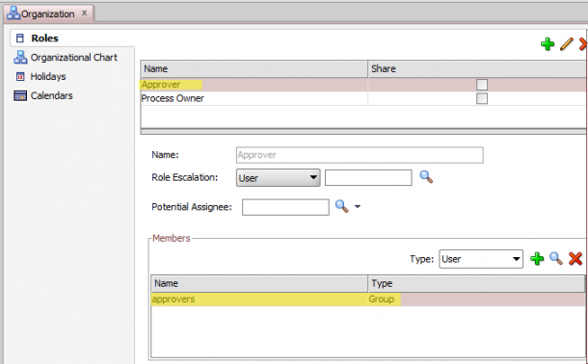
Task: Open Members Type dropdown
Action: (x=481, y=259)
